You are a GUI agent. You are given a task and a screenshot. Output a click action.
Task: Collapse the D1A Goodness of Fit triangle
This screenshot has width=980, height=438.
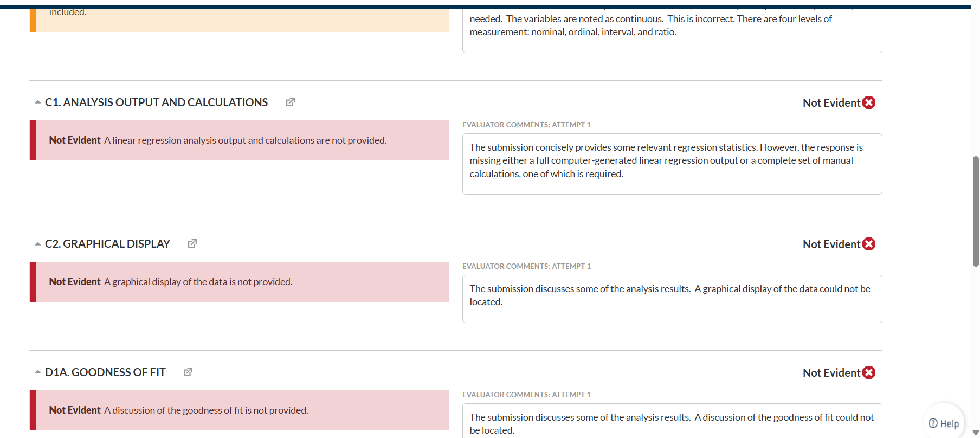click(x=37, y=372)
